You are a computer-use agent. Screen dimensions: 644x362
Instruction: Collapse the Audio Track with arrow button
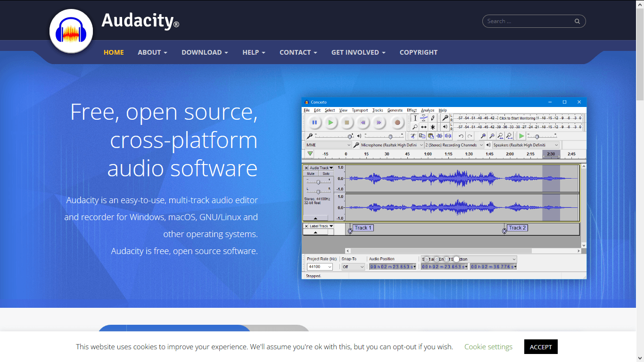315,218
